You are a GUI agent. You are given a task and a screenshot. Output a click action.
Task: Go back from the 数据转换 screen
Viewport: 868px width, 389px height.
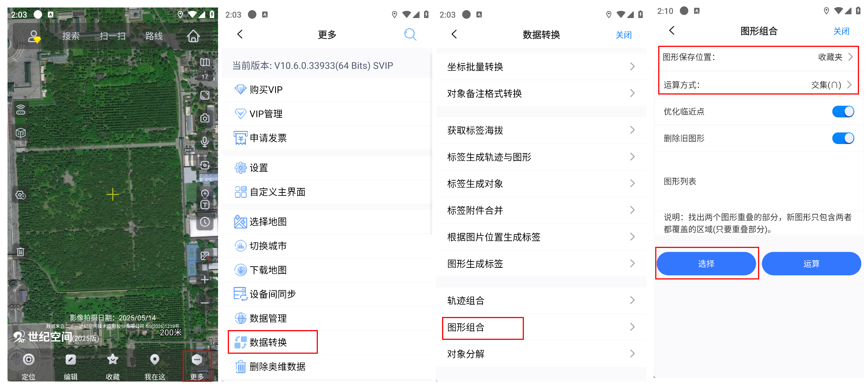point(454,35)
